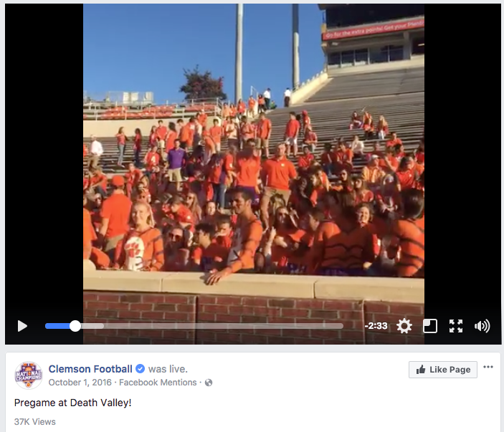Screen dimensions: 504x432
Task: Enter fullscreen video mode
Action: click(456, 326)
